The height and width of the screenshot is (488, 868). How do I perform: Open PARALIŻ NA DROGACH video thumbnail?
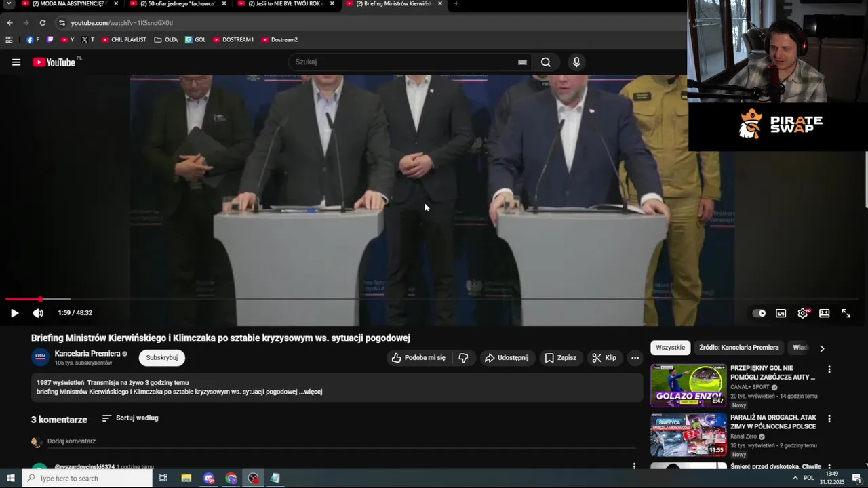[x=688, y=435]
